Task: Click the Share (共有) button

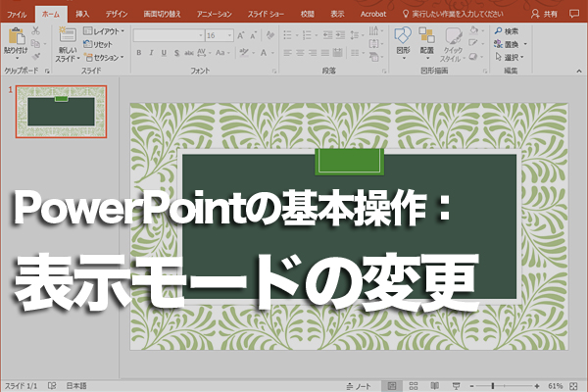Action: coord(544,15)
